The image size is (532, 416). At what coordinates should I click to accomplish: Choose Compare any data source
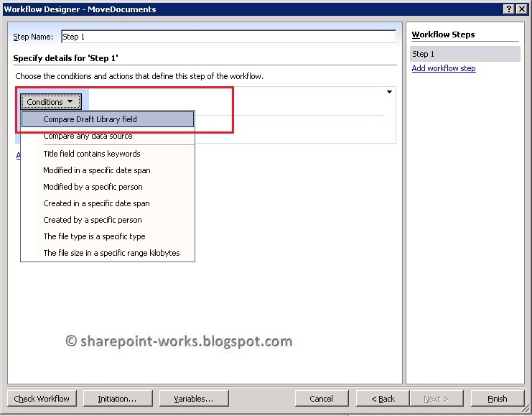click(108, 137)
